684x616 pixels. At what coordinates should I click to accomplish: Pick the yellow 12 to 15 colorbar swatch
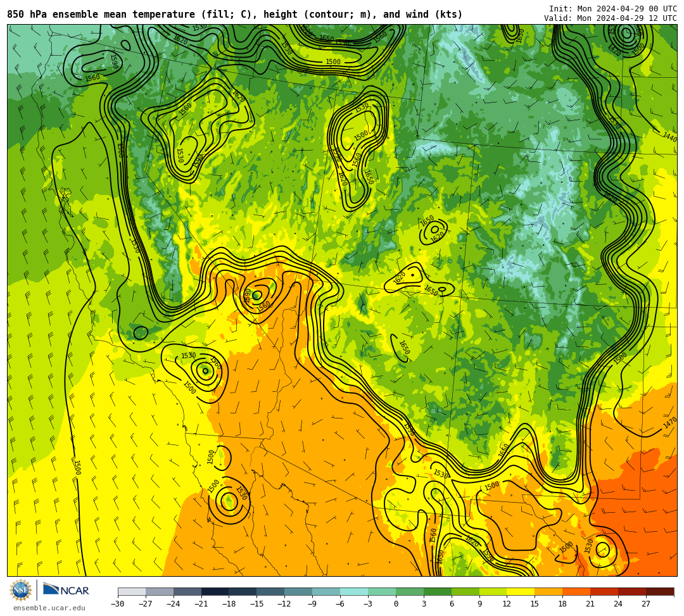(x=521, y=591)
